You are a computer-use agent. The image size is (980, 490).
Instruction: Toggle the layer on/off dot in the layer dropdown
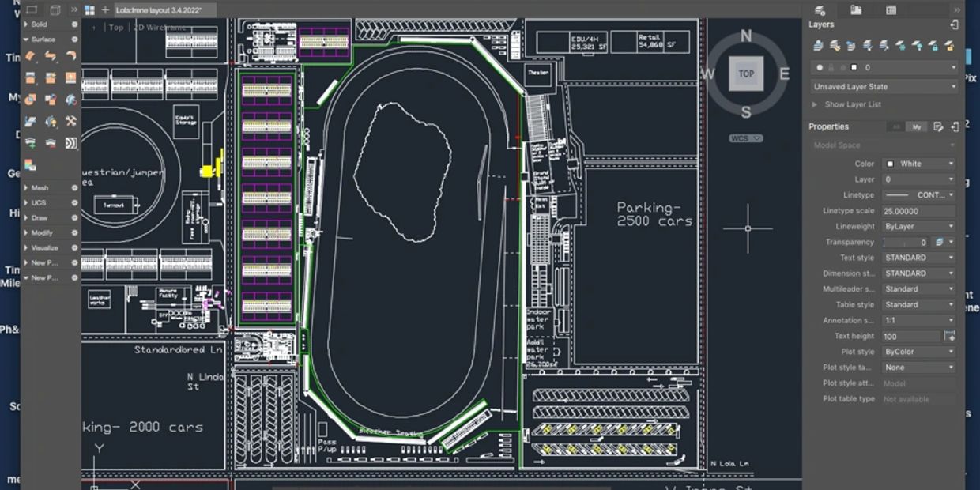tap(820, 68)
